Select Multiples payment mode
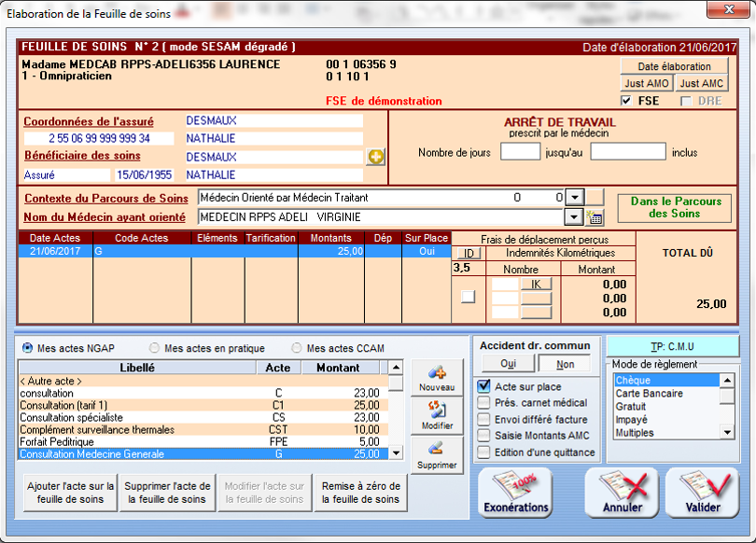This screenshot has height=543, width=756. [x=666, y=433]
